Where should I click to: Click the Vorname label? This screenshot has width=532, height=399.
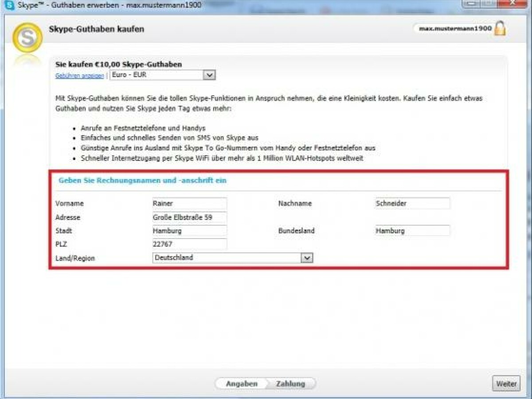[70, 203]
